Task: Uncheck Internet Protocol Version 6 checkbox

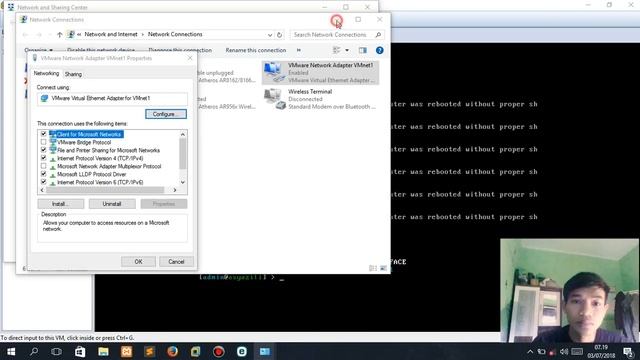Action: [44, 182]
